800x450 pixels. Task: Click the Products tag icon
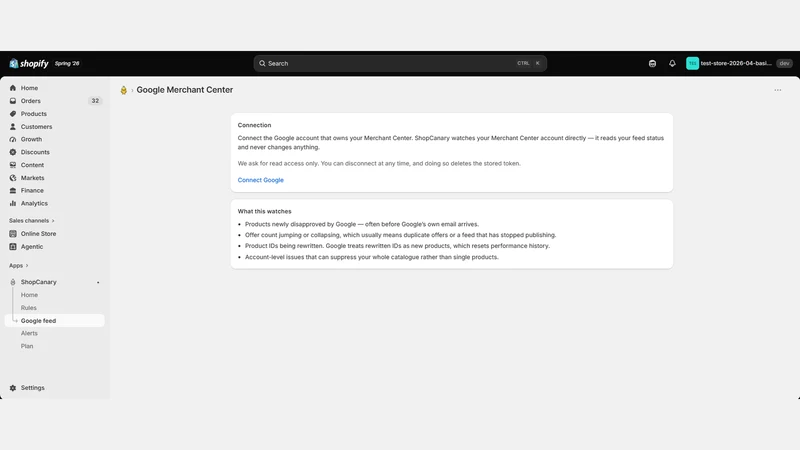tap(13, 114)
